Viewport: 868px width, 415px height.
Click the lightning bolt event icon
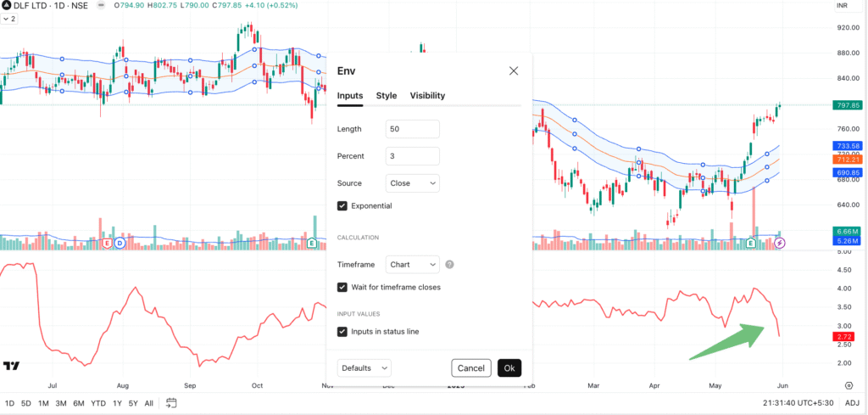(x=780, y=244)
